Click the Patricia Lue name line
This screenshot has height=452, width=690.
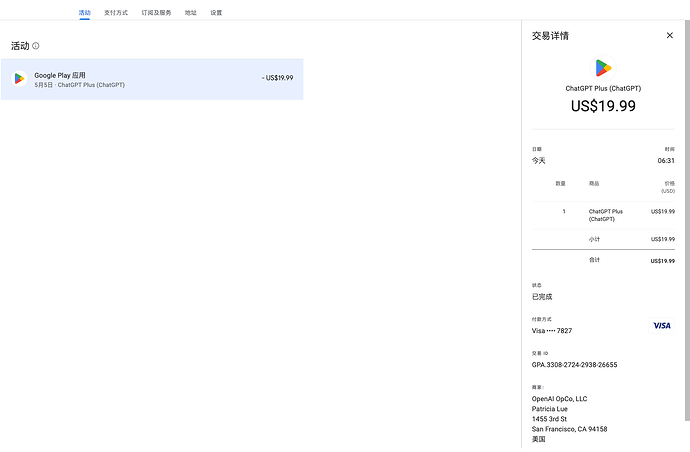point(550,409)
